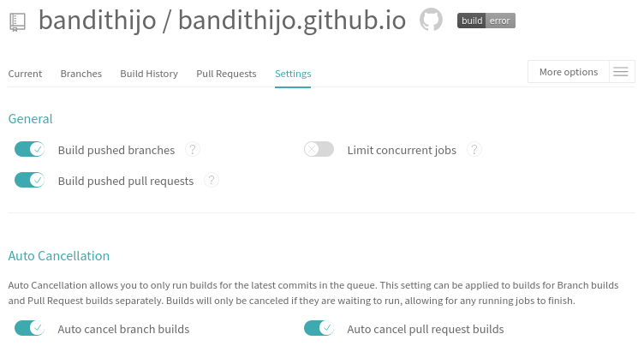The image size is (644, 352).
Task: Toggle Auto cancel branch builds switch
Action: (29, 328)
